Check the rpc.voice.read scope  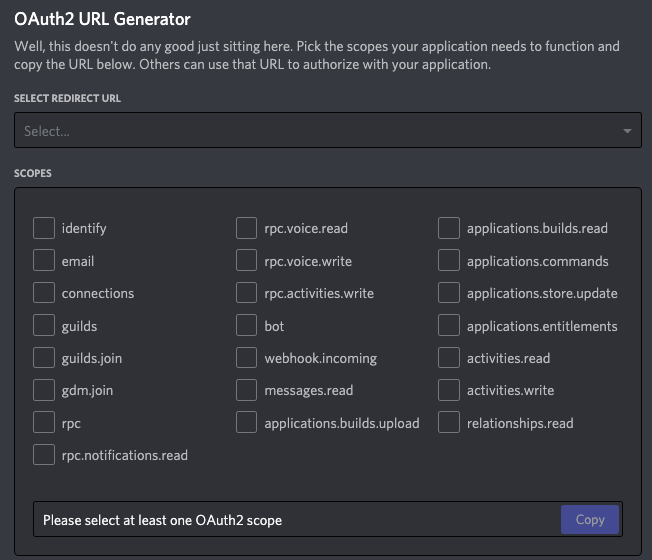[247, 229]
